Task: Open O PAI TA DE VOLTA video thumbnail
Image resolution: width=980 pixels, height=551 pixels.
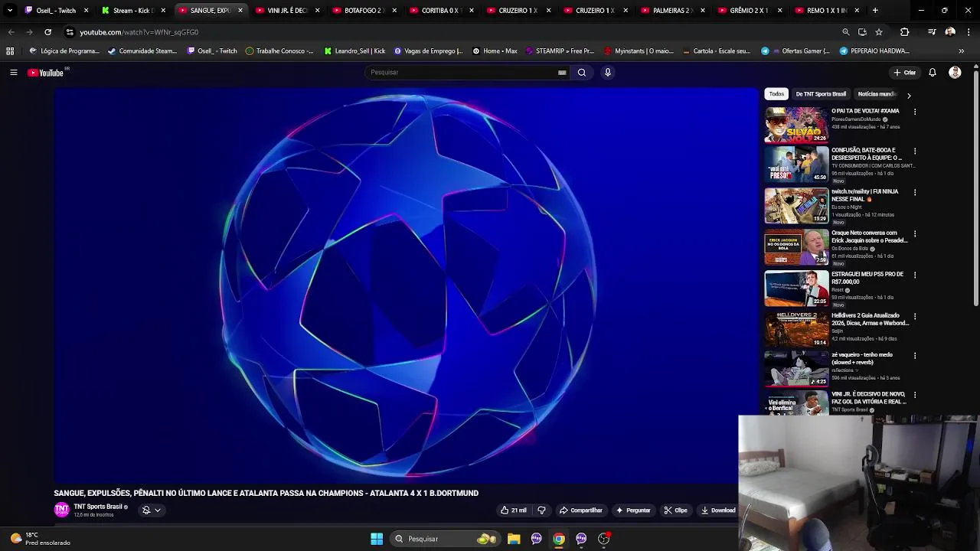Action: coord(796,125)
